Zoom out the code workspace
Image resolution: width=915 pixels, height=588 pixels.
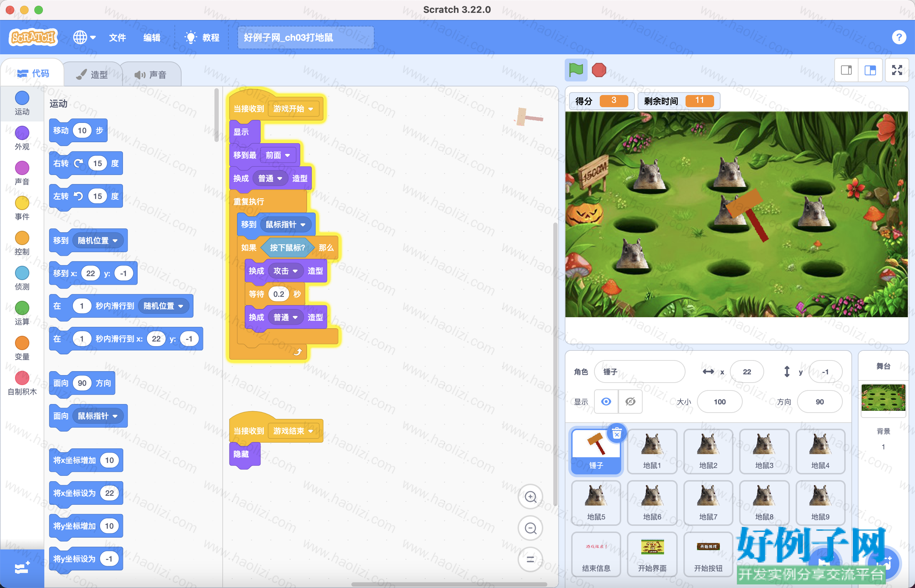pyautogui.click(x=530, y=528)
